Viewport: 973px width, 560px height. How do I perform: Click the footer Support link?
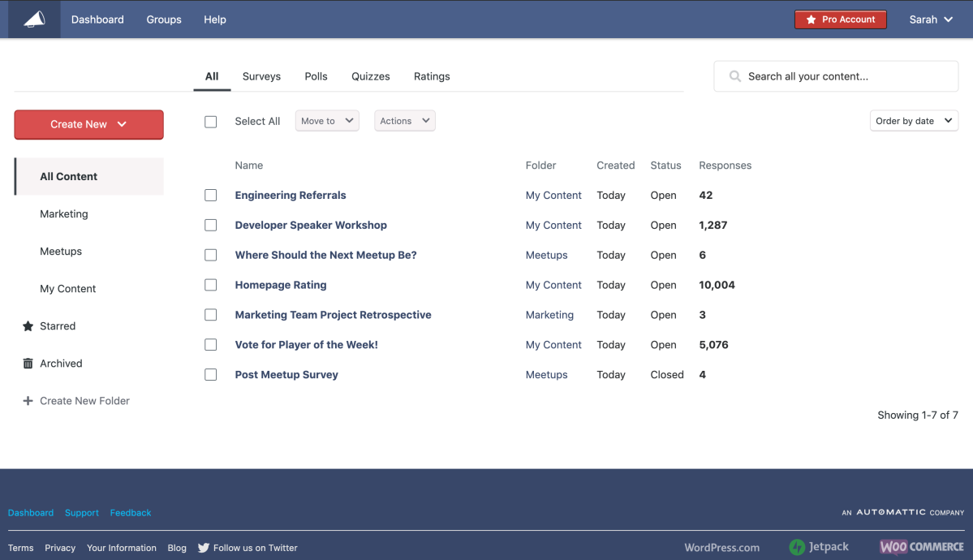[82, 513]
